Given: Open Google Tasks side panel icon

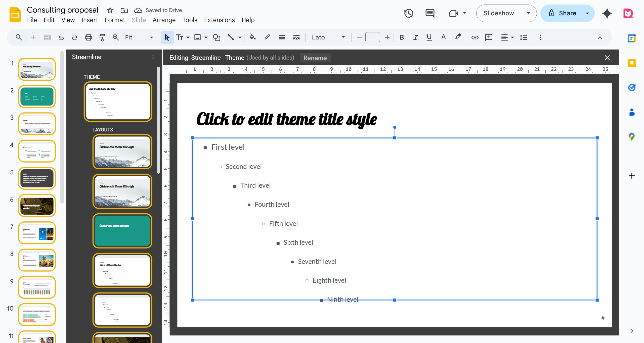Looking at the screenshot, I should pyautogui.click(x=632, y=87).
